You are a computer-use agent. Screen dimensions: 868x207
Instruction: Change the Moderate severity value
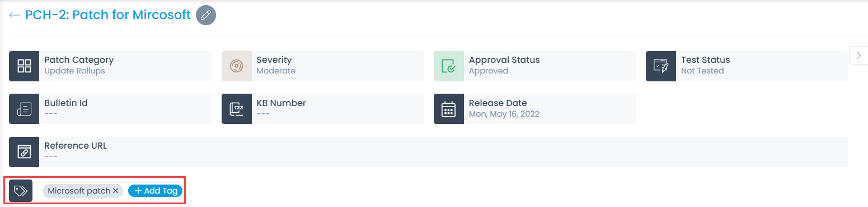[276, 71]
